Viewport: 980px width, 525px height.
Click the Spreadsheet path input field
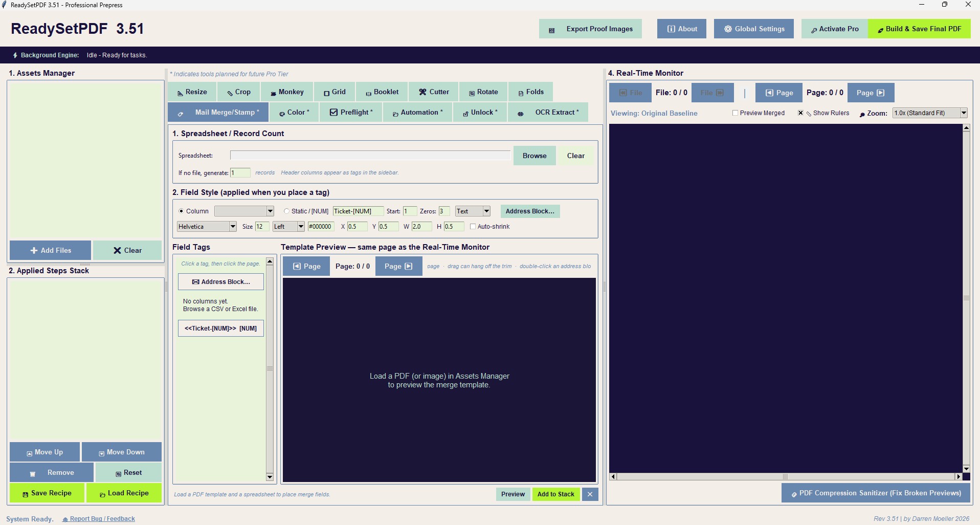pyautogui.click(x=370, y=156)
